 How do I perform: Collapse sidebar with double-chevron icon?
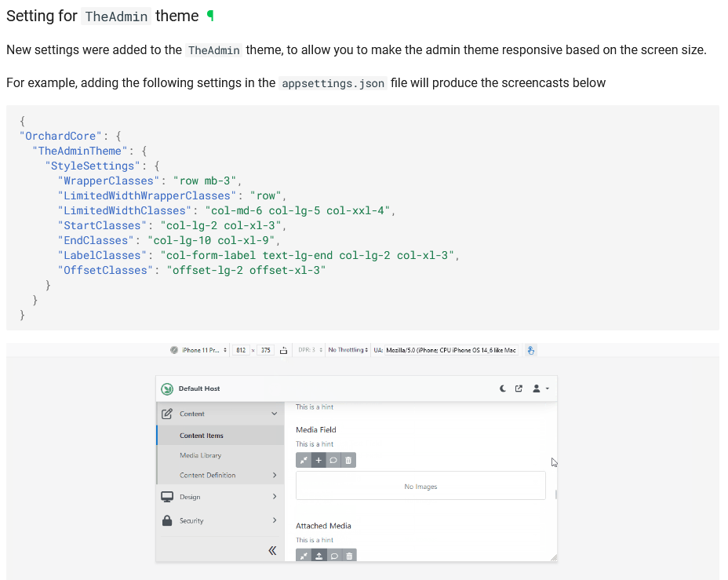click(x=272, y=551)
